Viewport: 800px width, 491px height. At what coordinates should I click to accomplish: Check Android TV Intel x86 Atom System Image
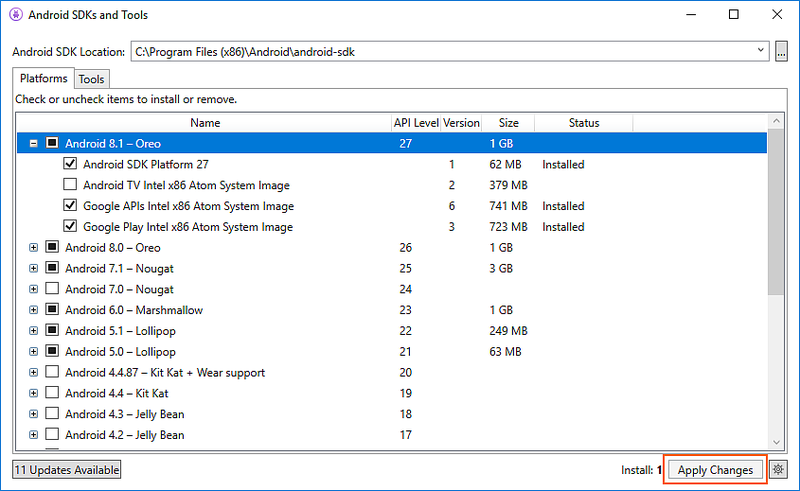click(x=70, y=185)
